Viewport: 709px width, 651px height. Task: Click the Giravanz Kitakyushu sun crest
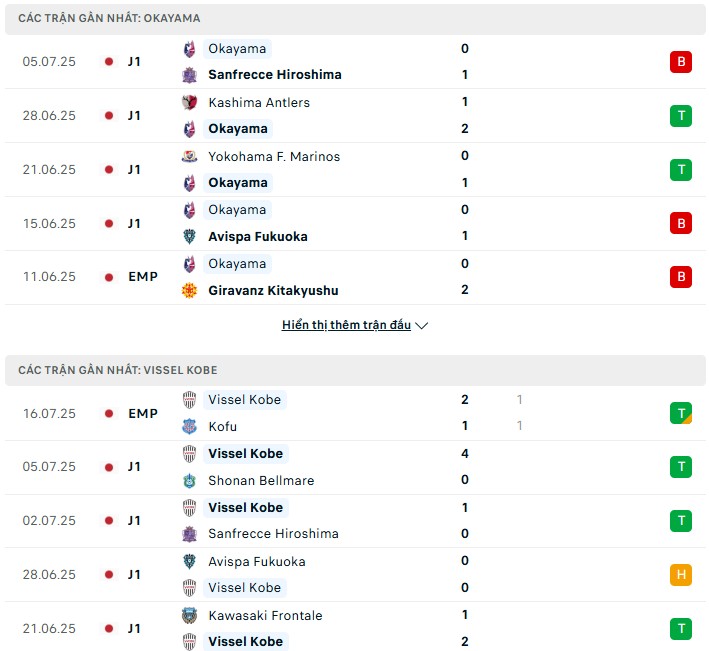[189, 290]
